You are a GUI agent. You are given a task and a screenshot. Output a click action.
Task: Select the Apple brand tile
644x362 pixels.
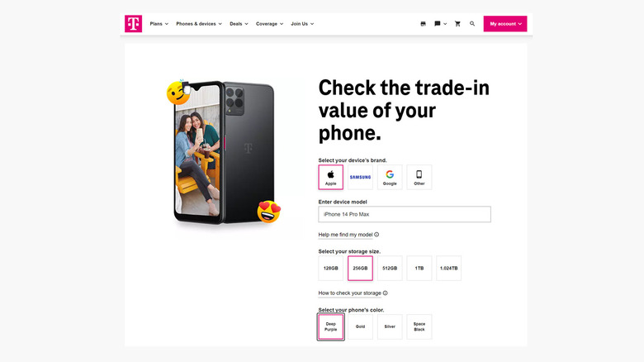coord(331,177)
